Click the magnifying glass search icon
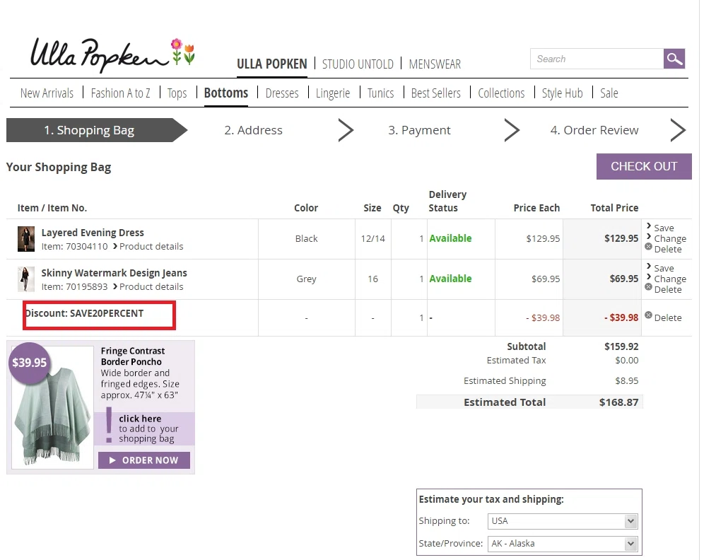This screenshot has width=728, height=560. coord(674,59)
